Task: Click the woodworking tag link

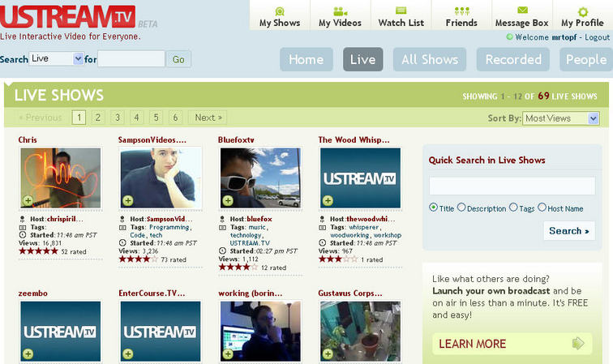Action: pyautogui.click(x=349, y=235)
